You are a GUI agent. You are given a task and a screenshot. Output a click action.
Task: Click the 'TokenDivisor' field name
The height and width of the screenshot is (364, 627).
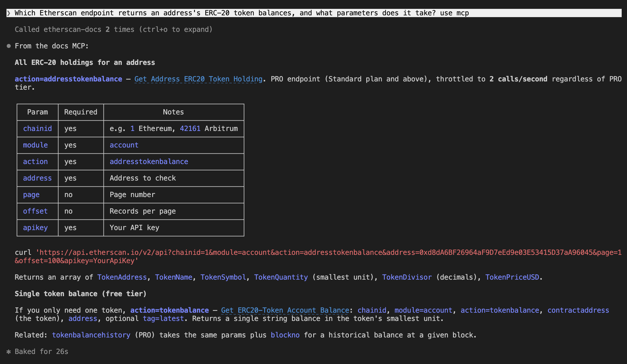(x=407, y=277)
